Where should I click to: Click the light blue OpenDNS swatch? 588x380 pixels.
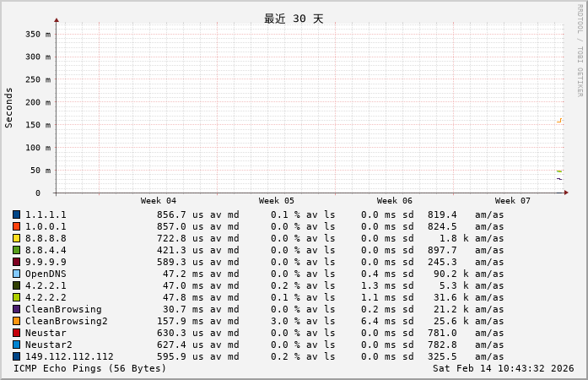16,274
